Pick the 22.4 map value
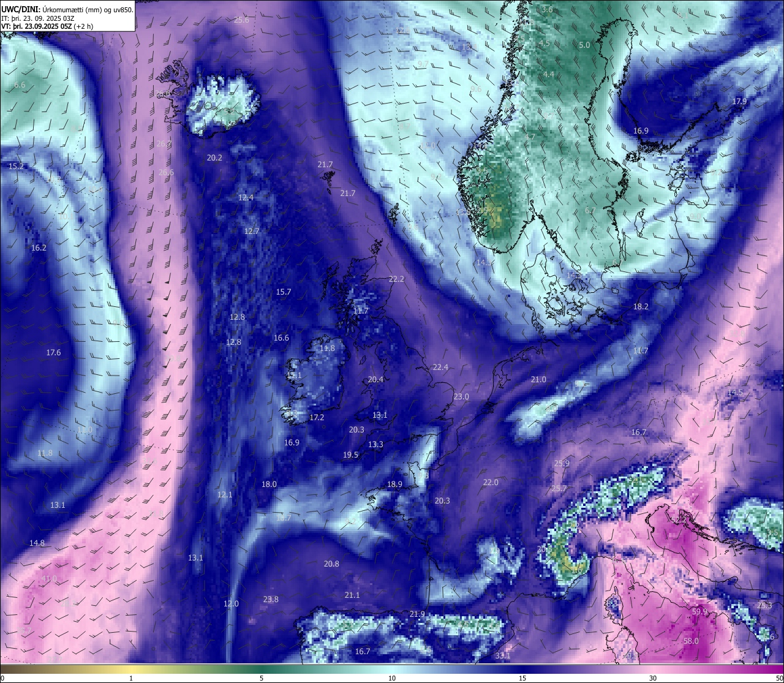Screen dimensions: 784x683 pos(440,367)
